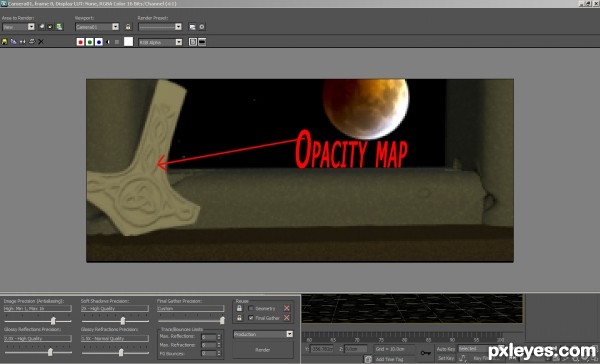Toggle the UI panel display icon
The height and width of the screenshot is (364, 600).
tap(202, 42)
